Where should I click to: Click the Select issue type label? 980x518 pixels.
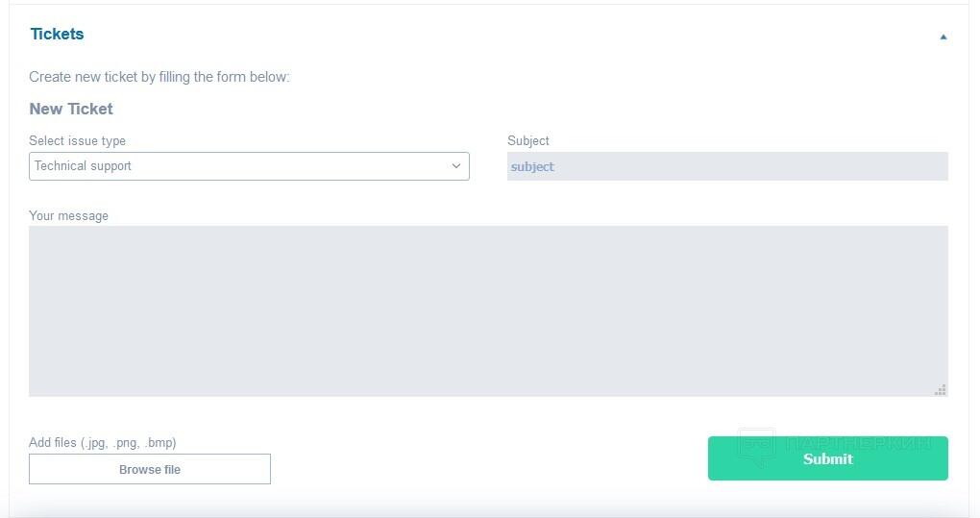[77, 141]
